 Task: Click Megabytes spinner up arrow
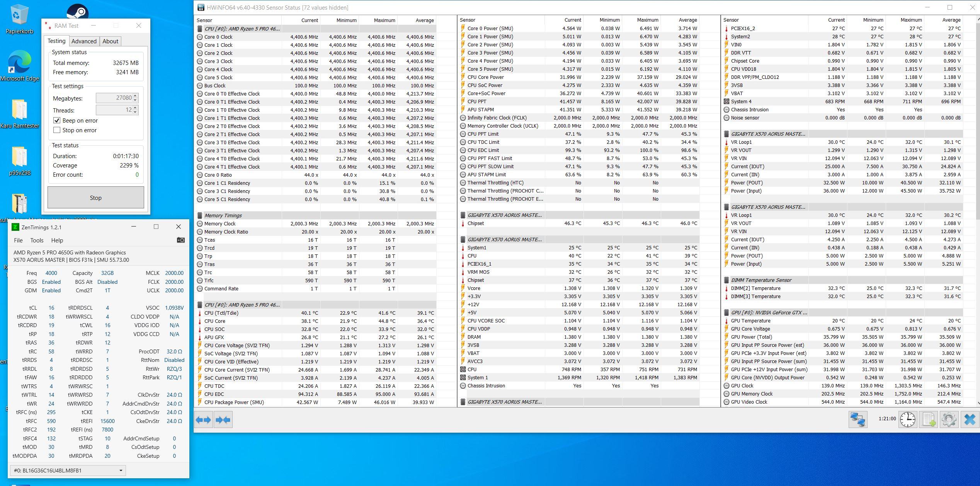click(x=135, y=96)
